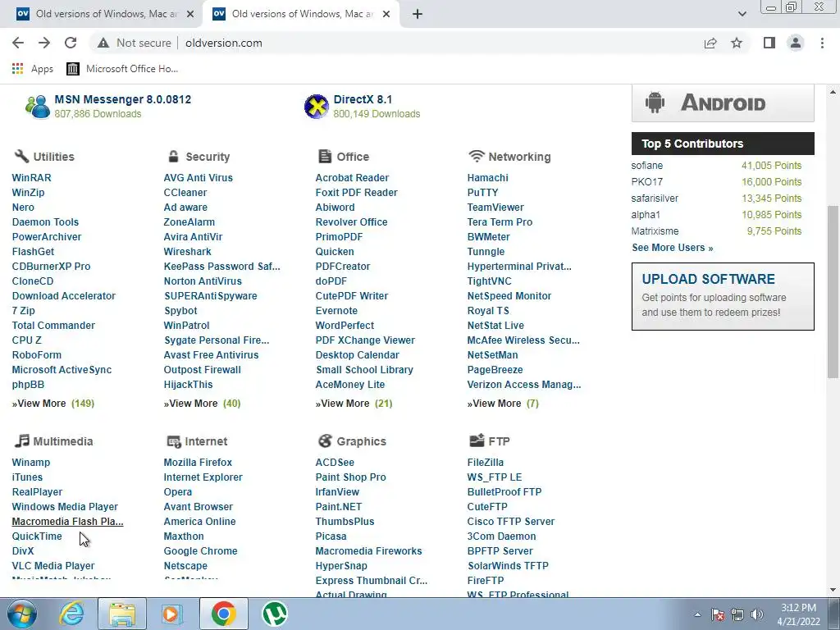
Task: Open Macromedia Flash Pla... link
Action: point(67,521)
